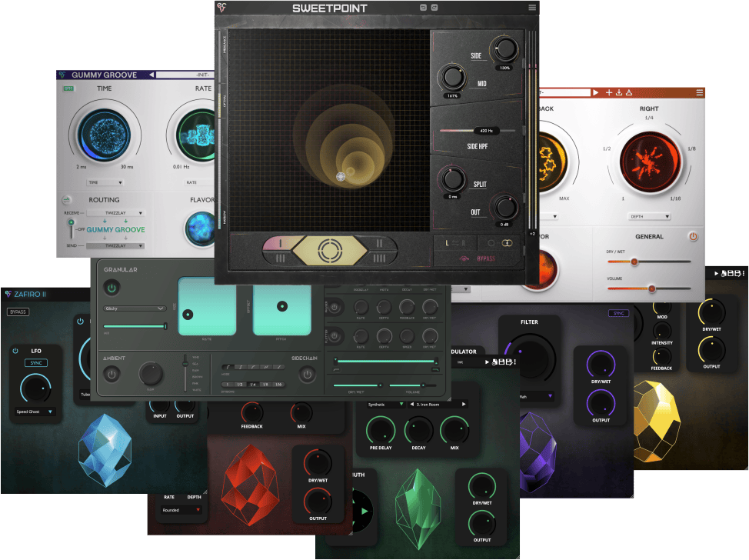Toggle the routing OFF switch in Gummy Groove

coord(72,228)
